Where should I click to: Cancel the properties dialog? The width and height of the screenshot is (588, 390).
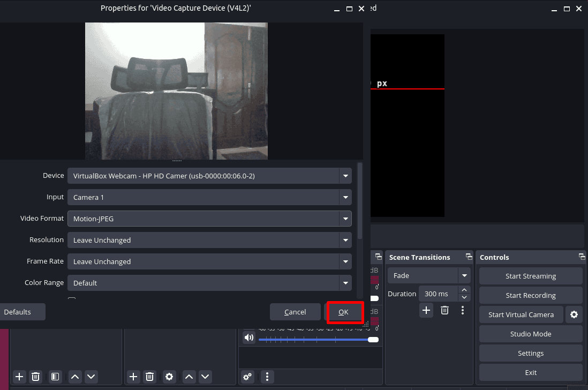tap(295, 312)
